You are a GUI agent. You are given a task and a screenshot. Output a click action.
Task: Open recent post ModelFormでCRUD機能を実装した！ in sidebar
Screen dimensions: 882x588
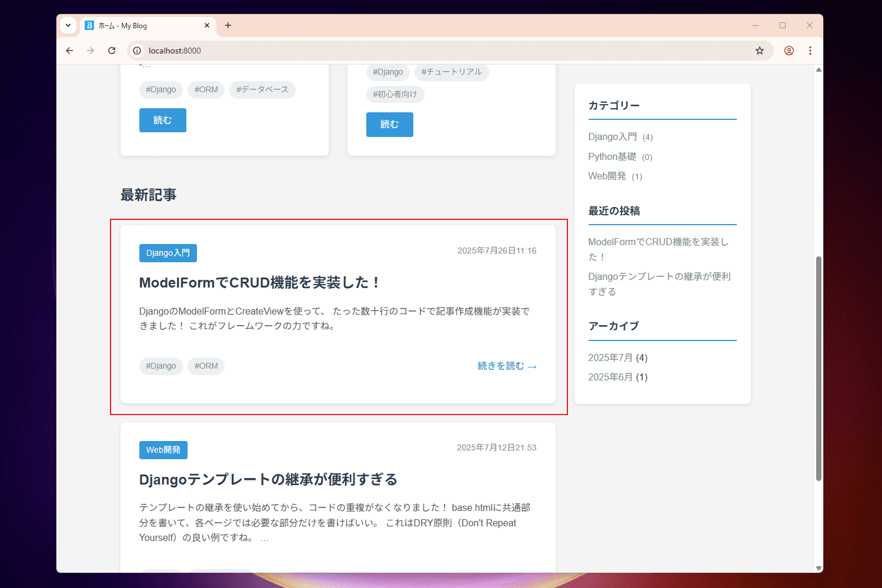pos(659,249)
